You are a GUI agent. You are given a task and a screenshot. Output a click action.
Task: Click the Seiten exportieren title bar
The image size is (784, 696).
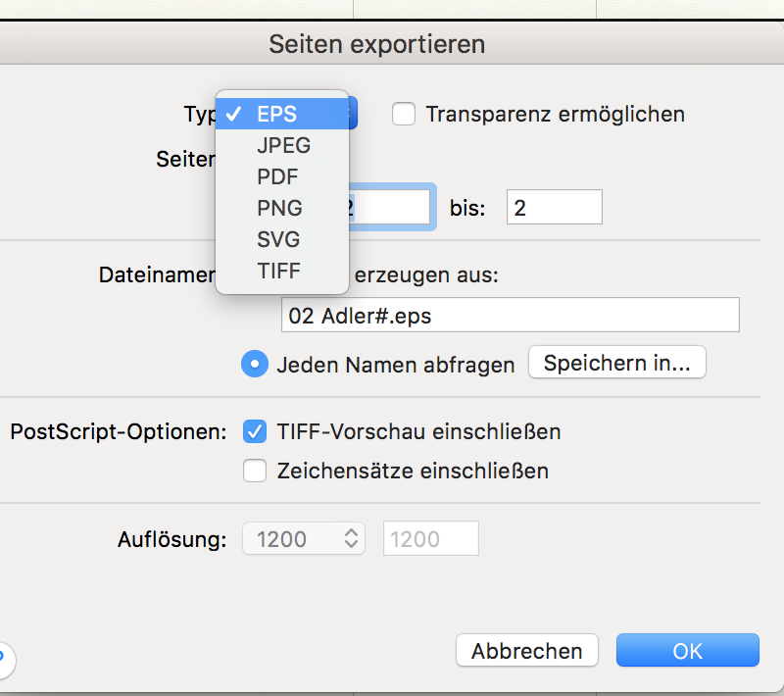pyautogui.click(x=376, y=44)
